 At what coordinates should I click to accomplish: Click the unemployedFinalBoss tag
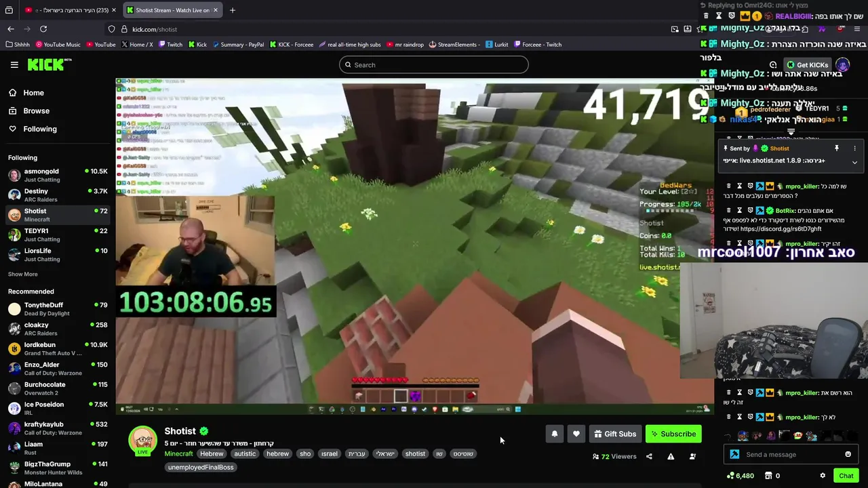point(201,467)
